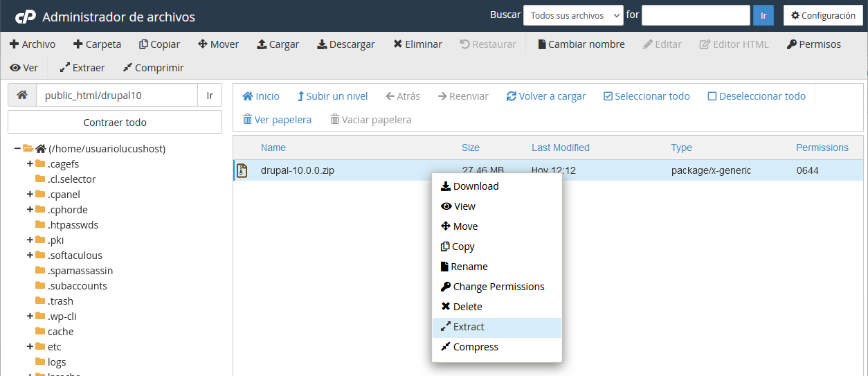Select the drupal-10.0.0.zip file name
868x376 pixels.
(x=298, y=170)
